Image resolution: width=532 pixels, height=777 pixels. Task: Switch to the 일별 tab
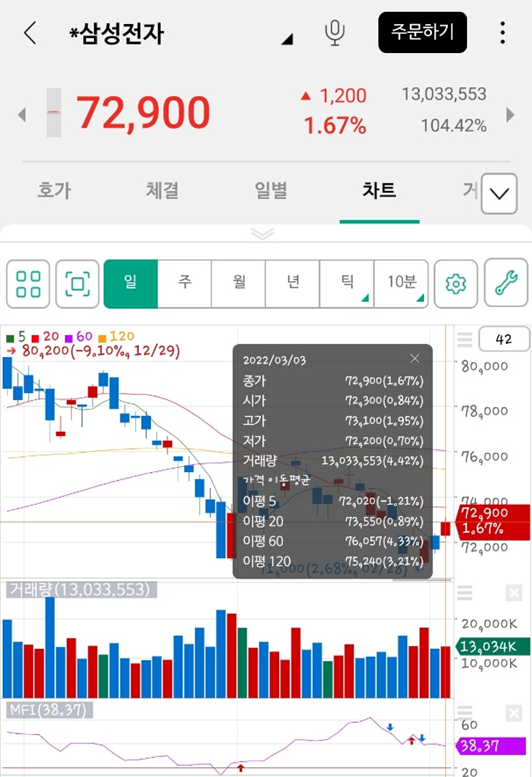click(270, 191)
